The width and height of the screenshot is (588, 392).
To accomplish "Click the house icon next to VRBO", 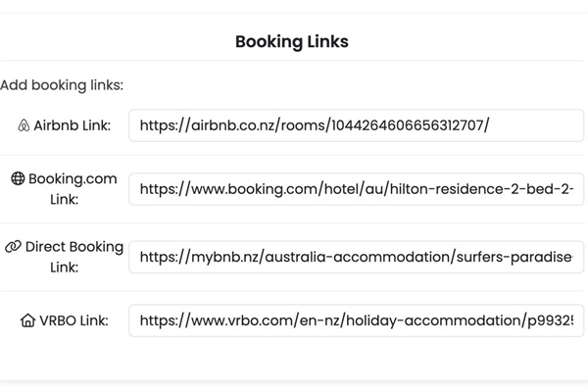I will 27,320.
